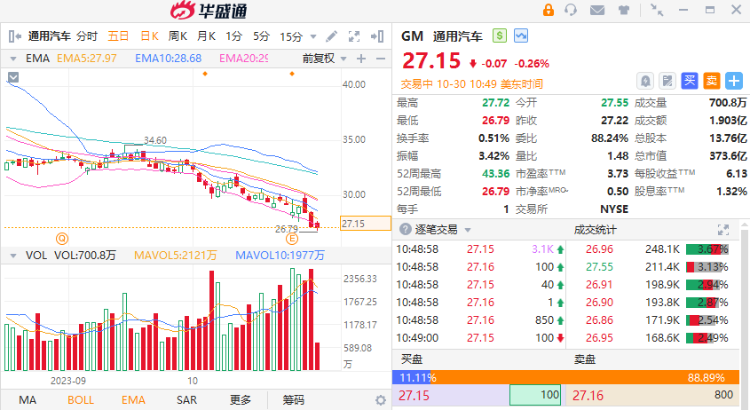Viewport: 750px width, 410px height.
Task: Click the 3.67% volume distribution bar
Action: (707, 249)
